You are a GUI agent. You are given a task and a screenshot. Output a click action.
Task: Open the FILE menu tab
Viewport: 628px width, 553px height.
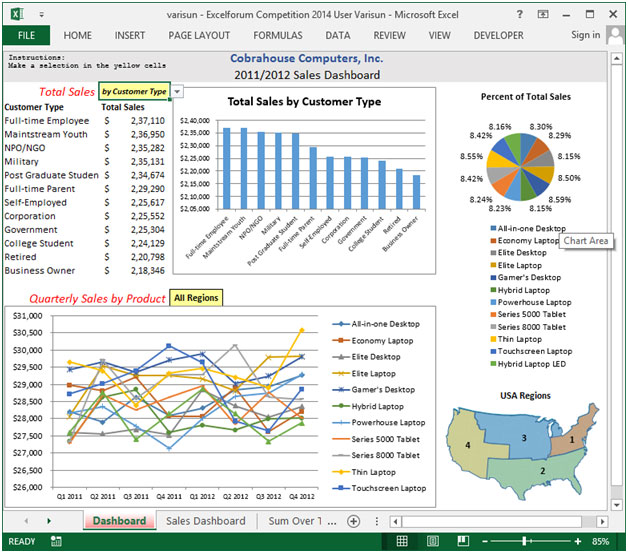(26, 35)
